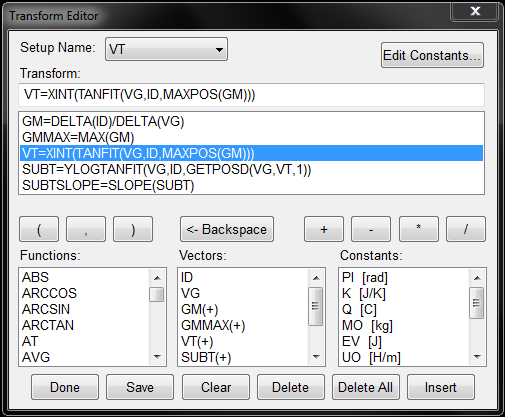This screenshot has height=417, width=505.
Task: Select the SUBT=YLOGTANFIT transform row
Action: pos(251,169)
